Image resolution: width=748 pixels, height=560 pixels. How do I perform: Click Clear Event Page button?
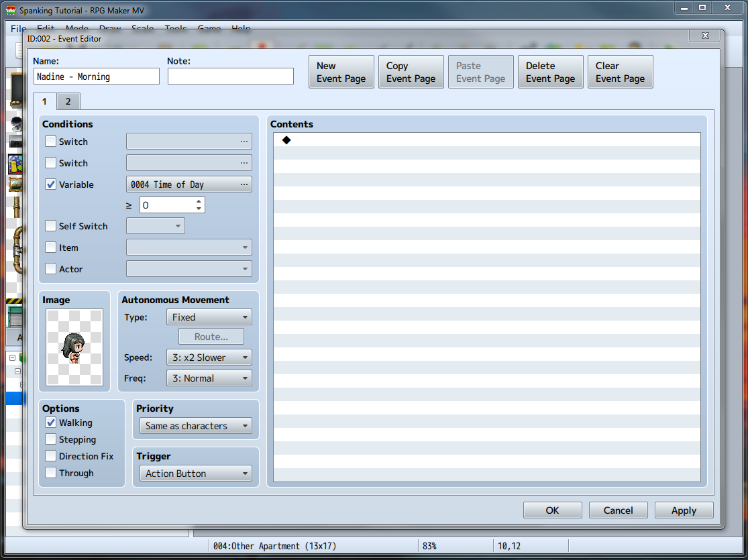pos(620,72)
